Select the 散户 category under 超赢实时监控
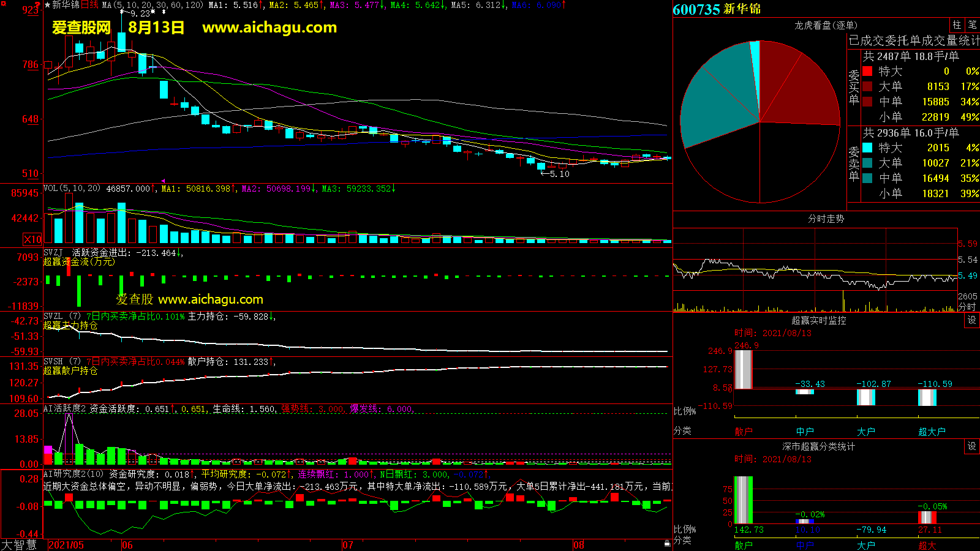 pos(743,432)
